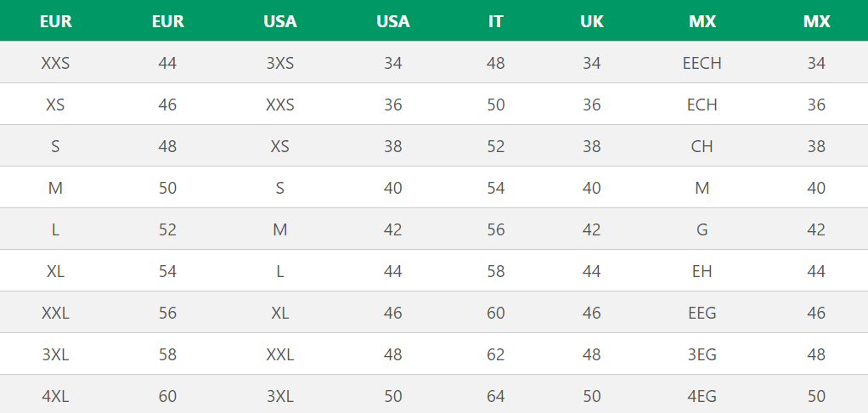868x413 pixels.
Task: Click the IT column header
Action: point(496,22)
